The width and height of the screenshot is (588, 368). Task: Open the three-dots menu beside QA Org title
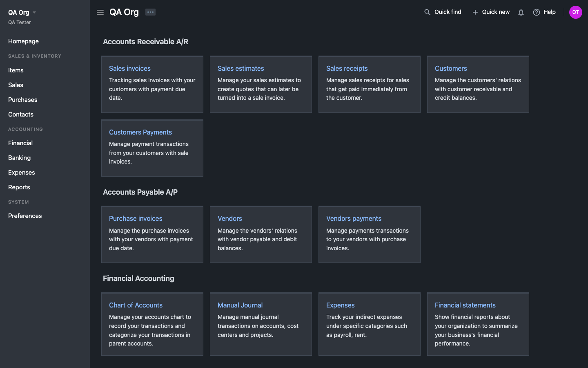click(150, 12)
